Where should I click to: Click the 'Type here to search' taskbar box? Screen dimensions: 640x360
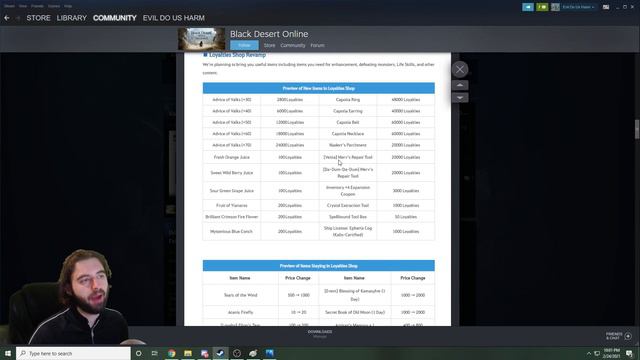(x=73, y=353)
